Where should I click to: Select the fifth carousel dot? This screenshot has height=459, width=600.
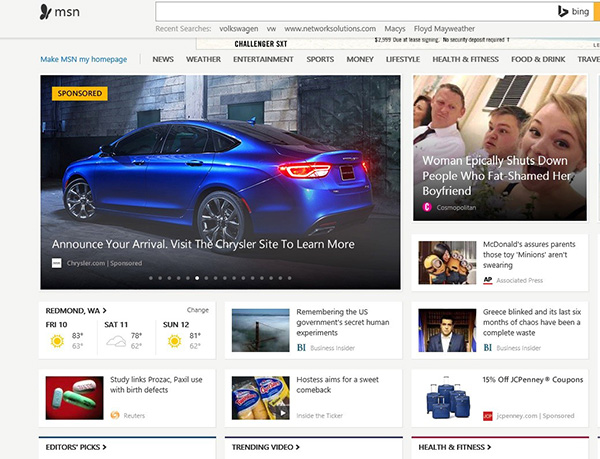point(188,278)
